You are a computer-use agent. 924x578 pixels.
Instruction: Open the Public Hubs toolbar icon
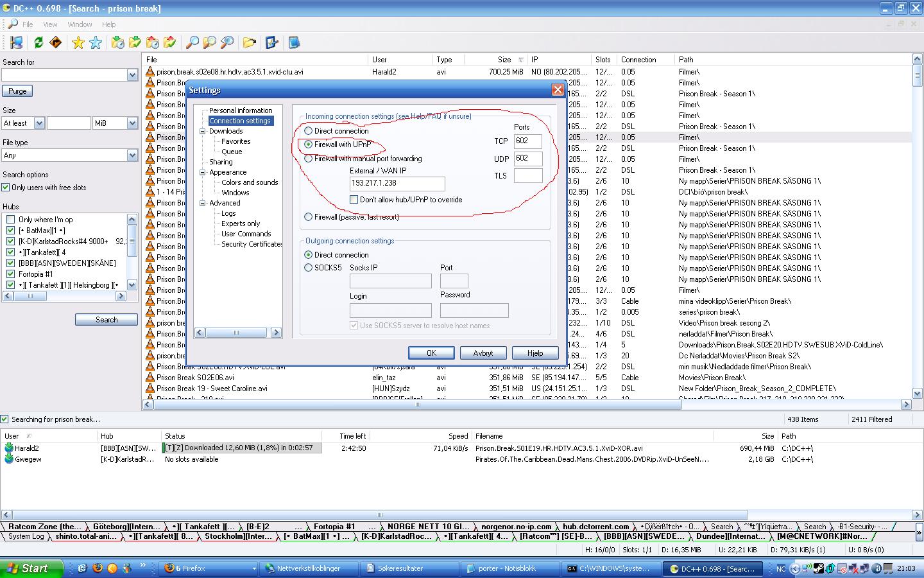pyautogui.click(x=17, y=42)
